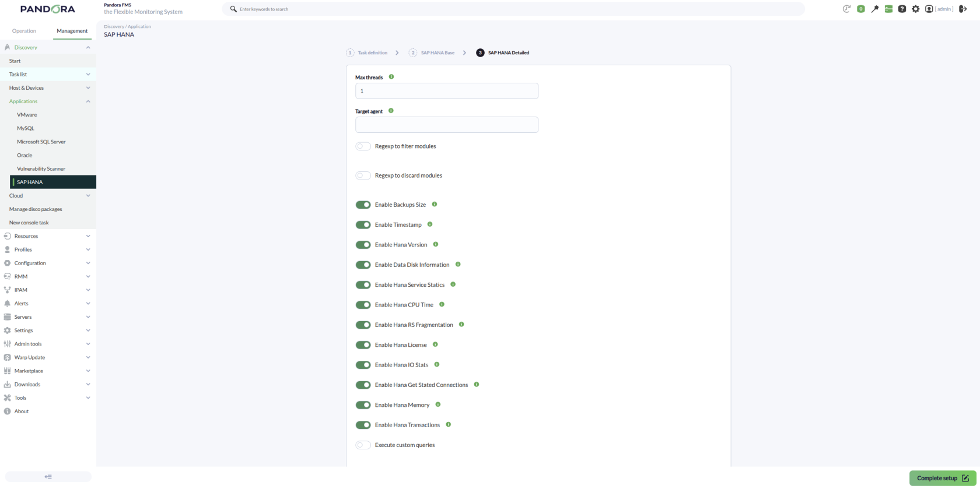Show info for Enable Hana CPU Time
This screenshot has width=980, height=489.
(442, 304)
